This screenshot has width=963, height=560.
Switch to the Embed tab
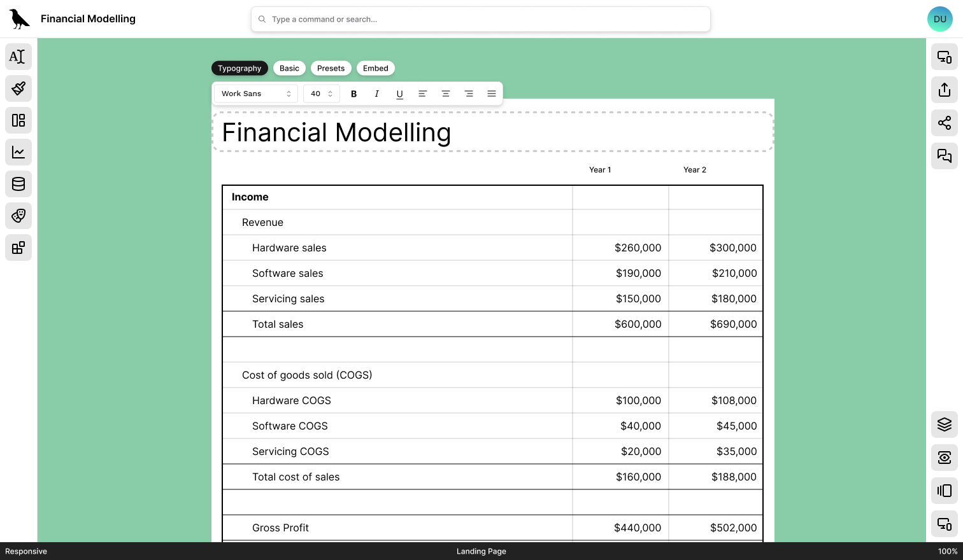(x=375, y=68)
